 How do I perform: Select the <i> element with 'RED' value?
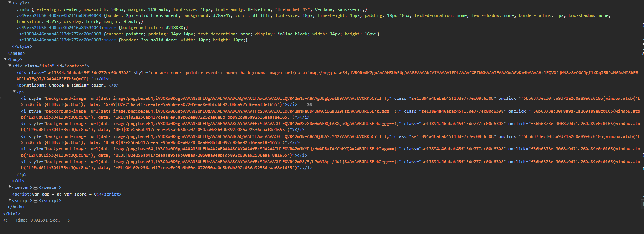330,127
